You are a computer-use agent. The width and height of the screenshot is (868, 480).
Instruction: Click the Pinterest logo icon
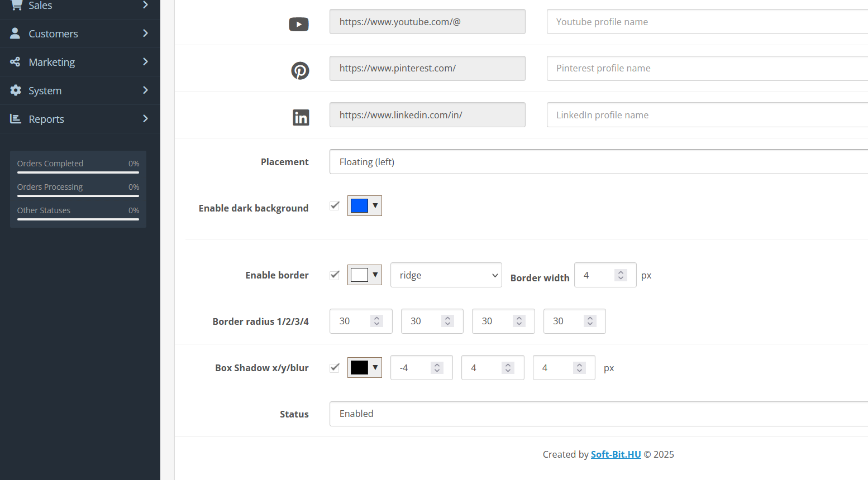tap(301, 70)
